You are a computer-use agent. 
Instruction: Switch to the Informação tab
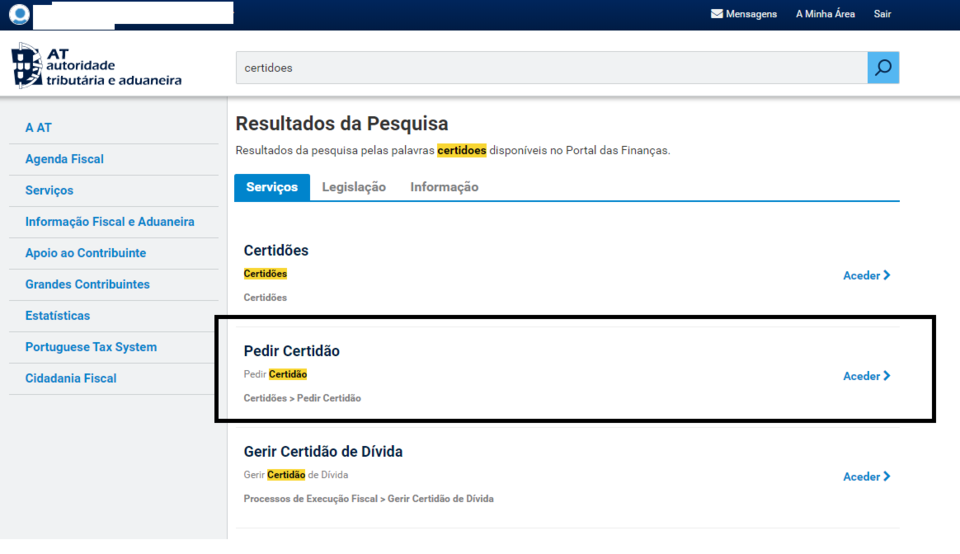tap(444, 187)
